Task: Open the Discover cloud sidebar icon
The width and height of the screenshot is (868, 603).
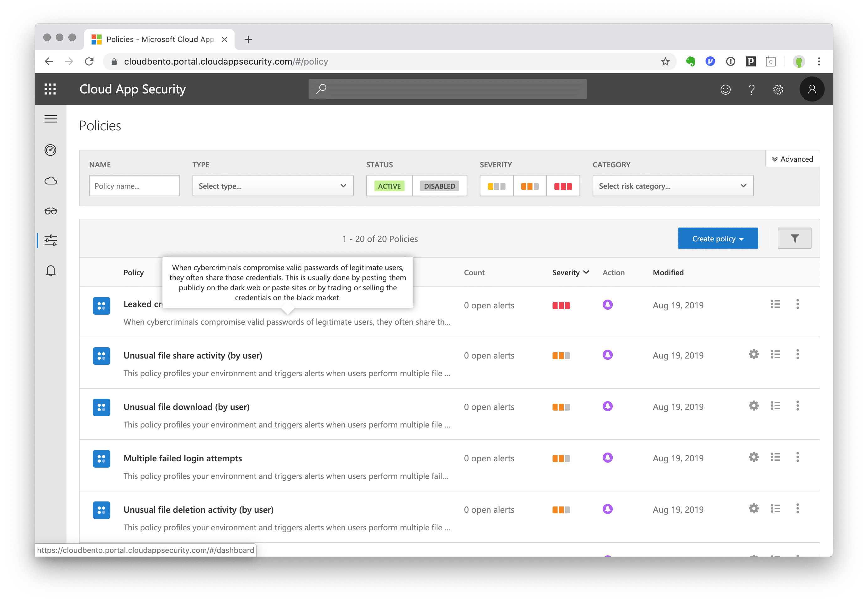Action: tap(51, 181)
